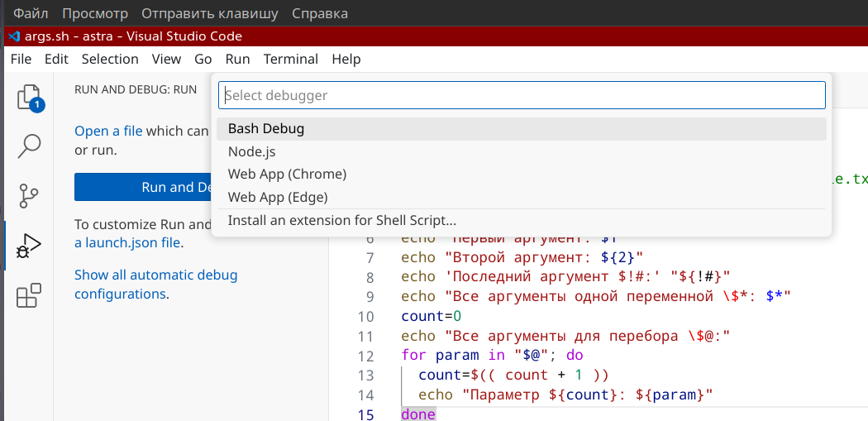Screen dimensions: 868x421
Task: Open the Edit menu
Action: click(56, 59)
